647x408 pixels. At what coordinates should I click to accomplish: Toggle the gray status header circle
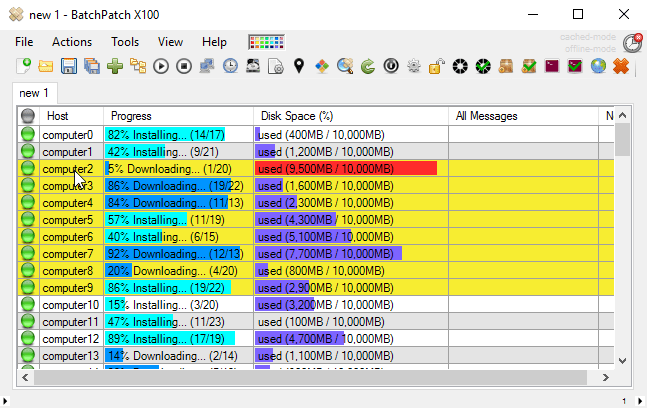click(28, 116)
